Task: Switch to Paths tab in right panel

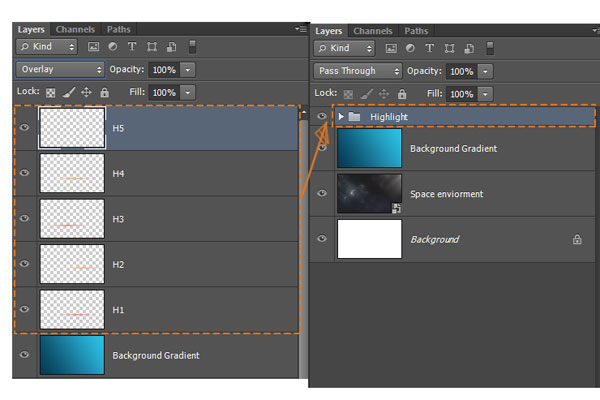Action: coord(416,31)
